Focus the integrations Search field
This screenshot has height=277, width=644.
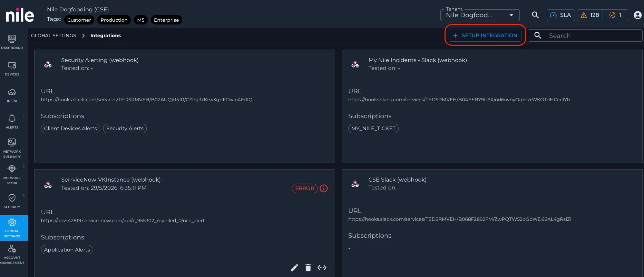click(585, 35)
